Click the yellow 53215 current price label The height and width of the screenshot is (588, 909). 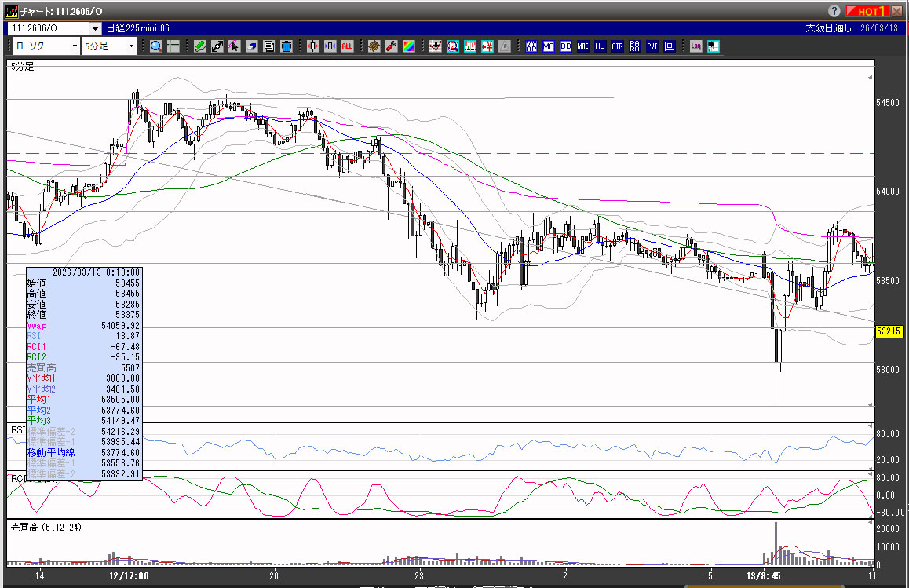pos(889,332)
